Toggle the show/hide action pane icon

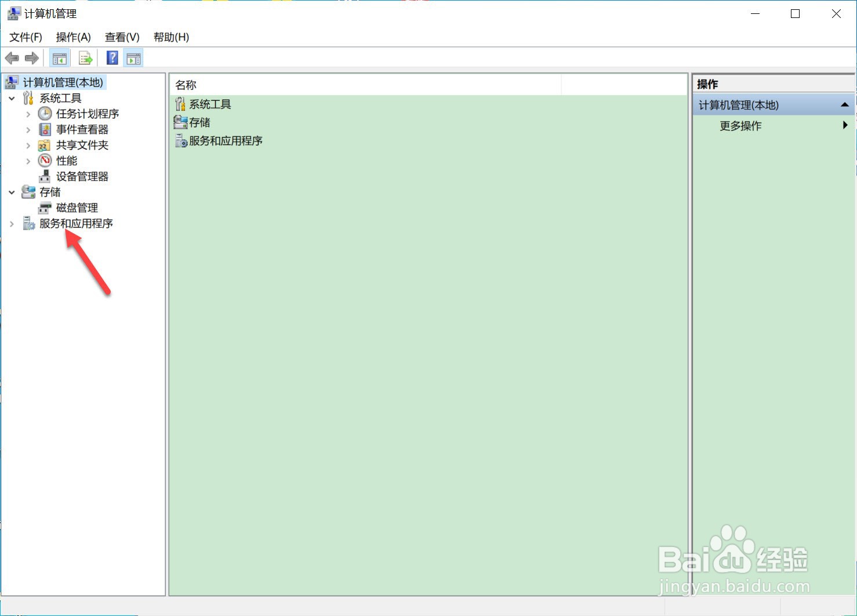pos(133,58)
